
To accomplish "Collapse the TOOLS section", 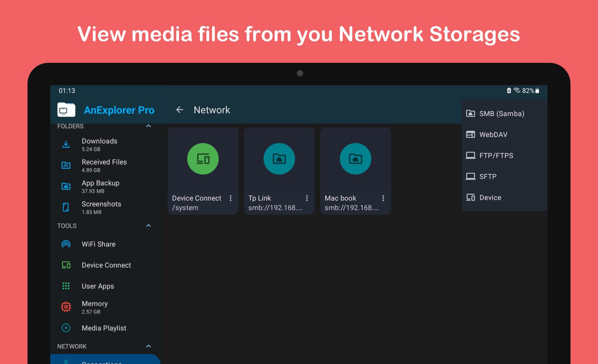I will click(x=149, y=225).
